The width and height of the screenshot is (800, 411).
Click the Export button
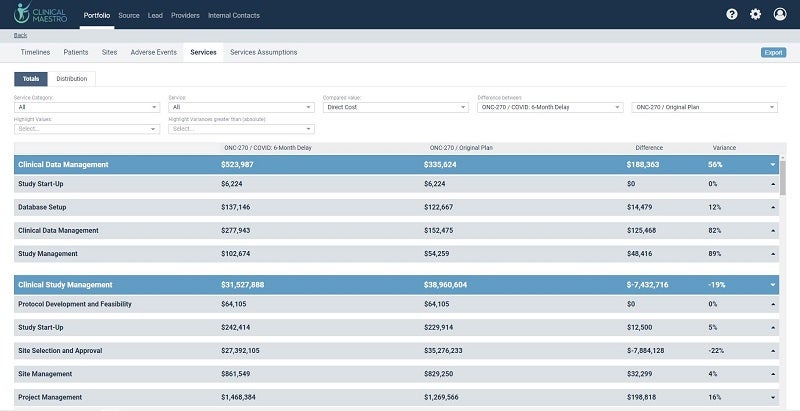tap(773, 52)
